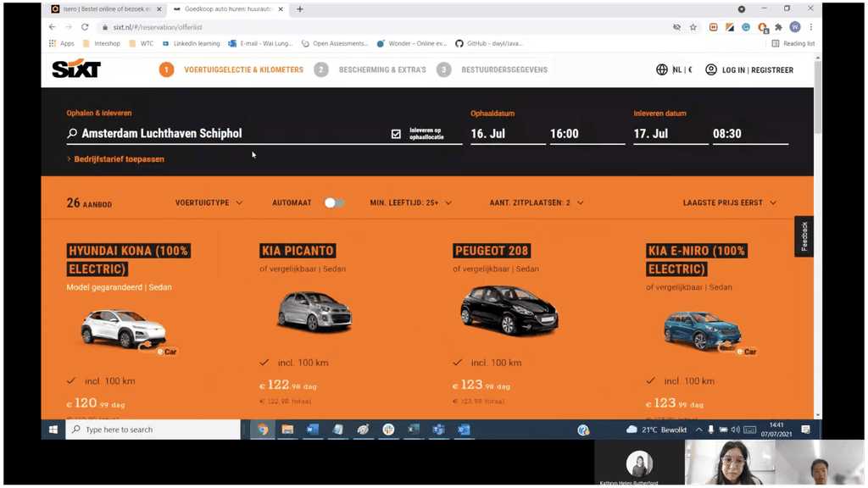Open Slack from the taskbar

click(x=388, y=430)
